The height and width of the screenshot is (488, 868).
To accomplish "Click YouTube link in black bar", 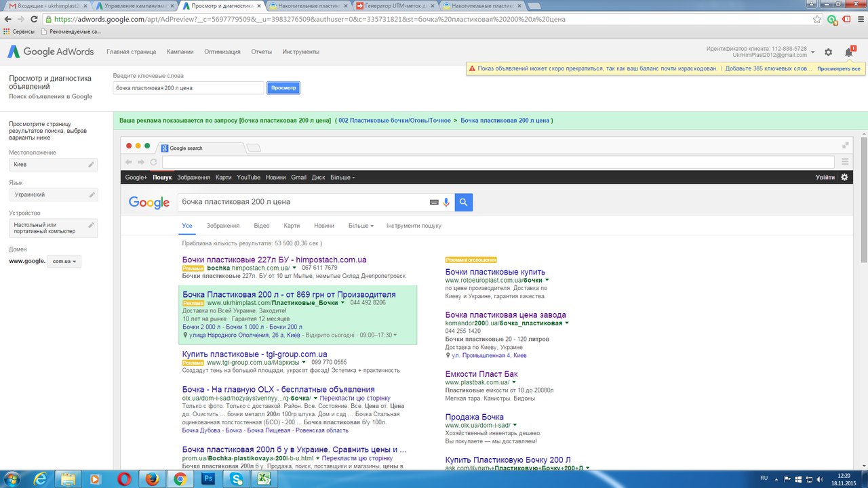I will pyautogui.click(x=248, y=177).
